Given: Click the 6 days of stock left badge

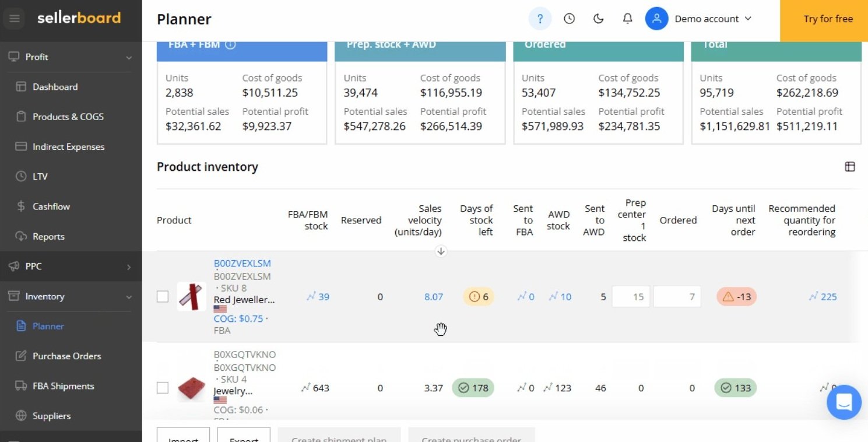Looking at the screenshot, I should [479, 297].
